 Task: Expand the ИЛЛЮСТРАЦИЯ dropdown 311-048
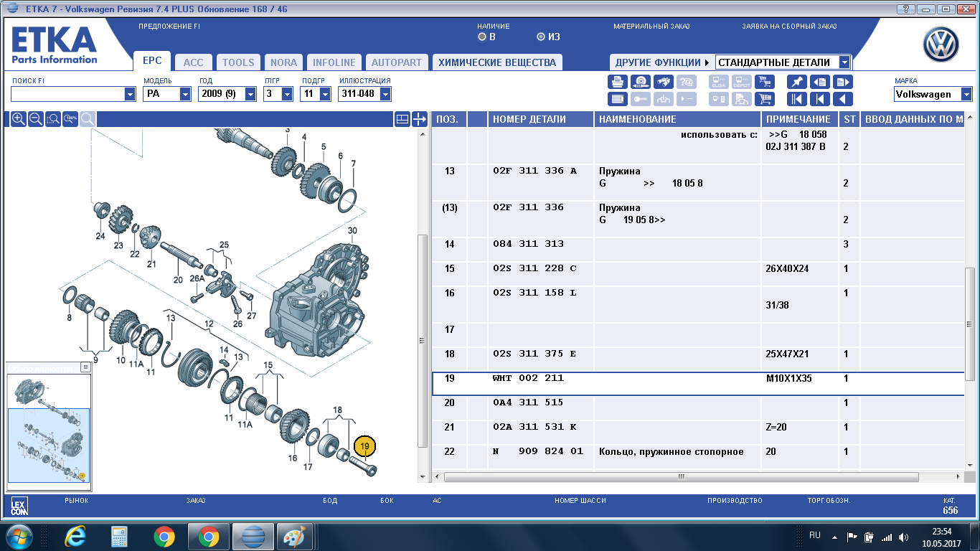[385, 94]
